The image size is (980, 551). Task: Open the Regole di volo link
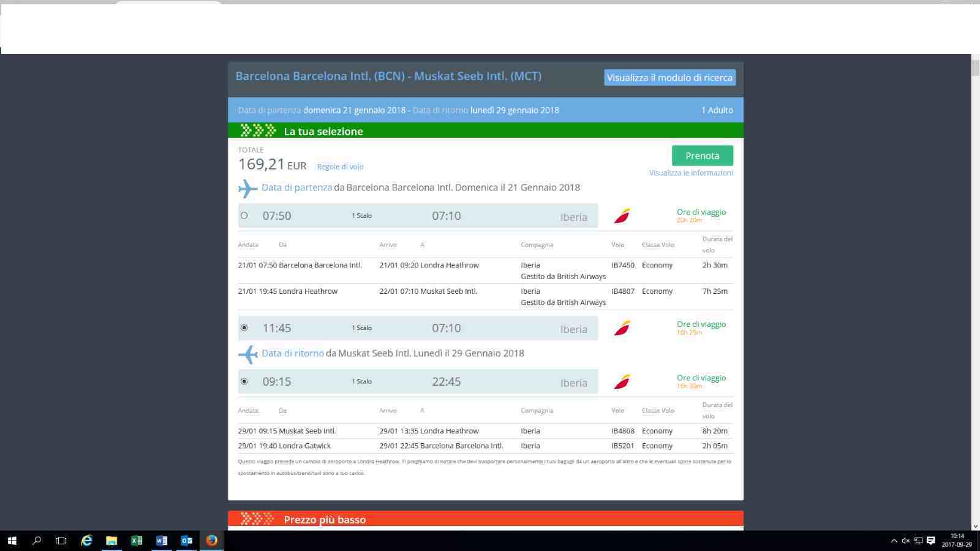pyautogui.click(x=340, y=167)
